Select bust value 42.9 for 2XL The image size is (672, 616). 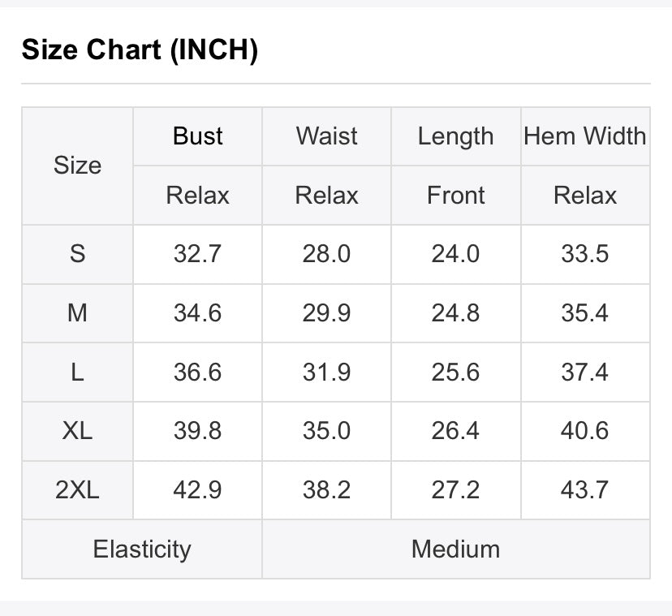197,490
